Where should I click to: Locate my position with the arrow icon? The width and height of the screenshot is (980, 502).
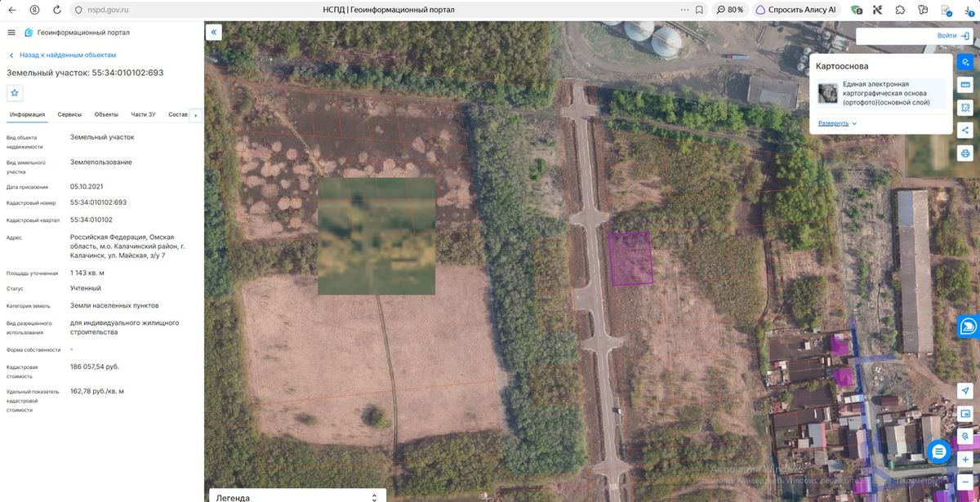[965, 392]
